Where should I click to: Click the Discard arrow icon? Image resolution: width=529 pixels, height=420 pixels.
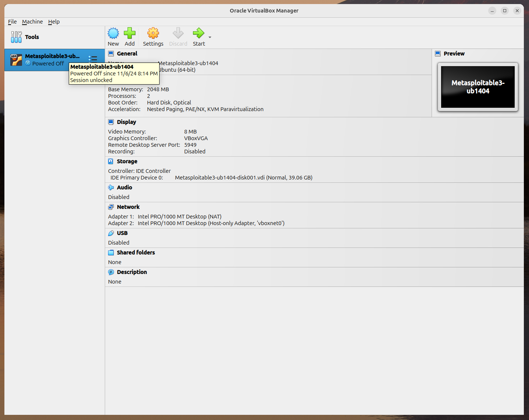tap(178, 33)
